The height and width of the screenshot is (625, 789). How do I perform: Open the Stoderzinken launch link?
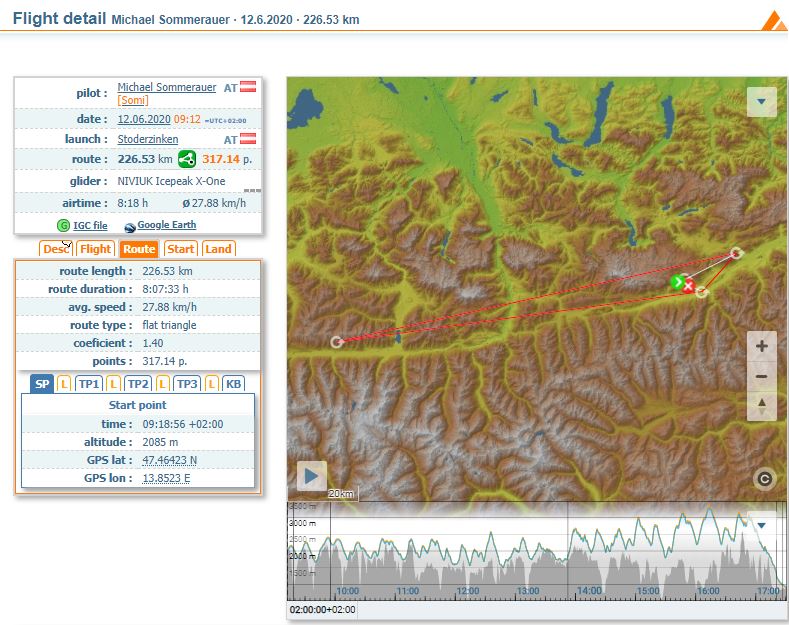coord(148,140)
